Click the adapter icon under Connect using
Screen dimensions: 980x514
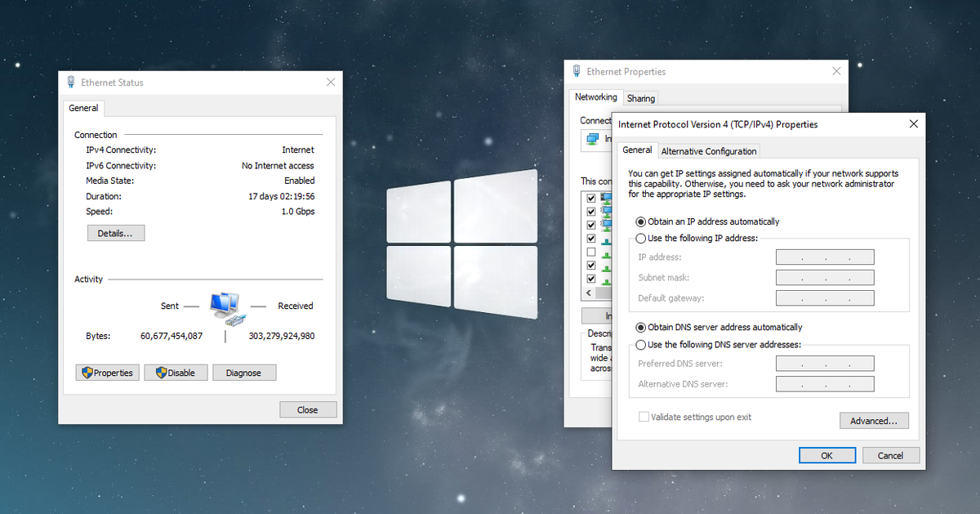pyautogui.click(x=592, y=140)
